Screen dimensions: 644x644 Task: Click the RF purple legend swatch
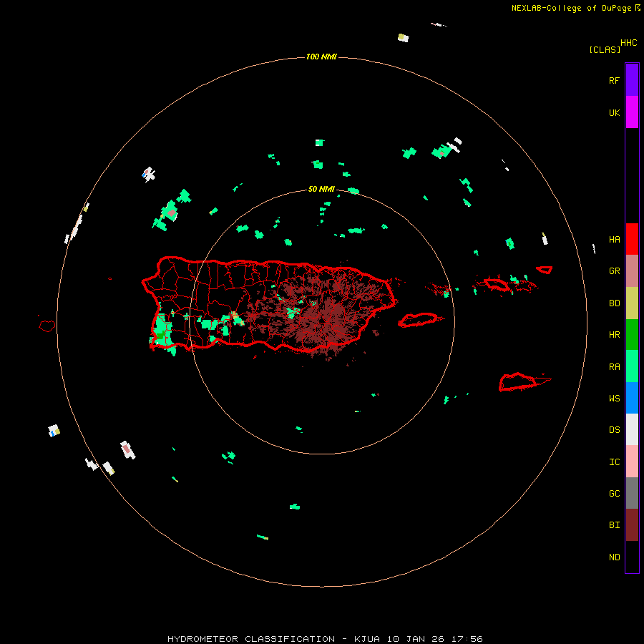point(632,80)
